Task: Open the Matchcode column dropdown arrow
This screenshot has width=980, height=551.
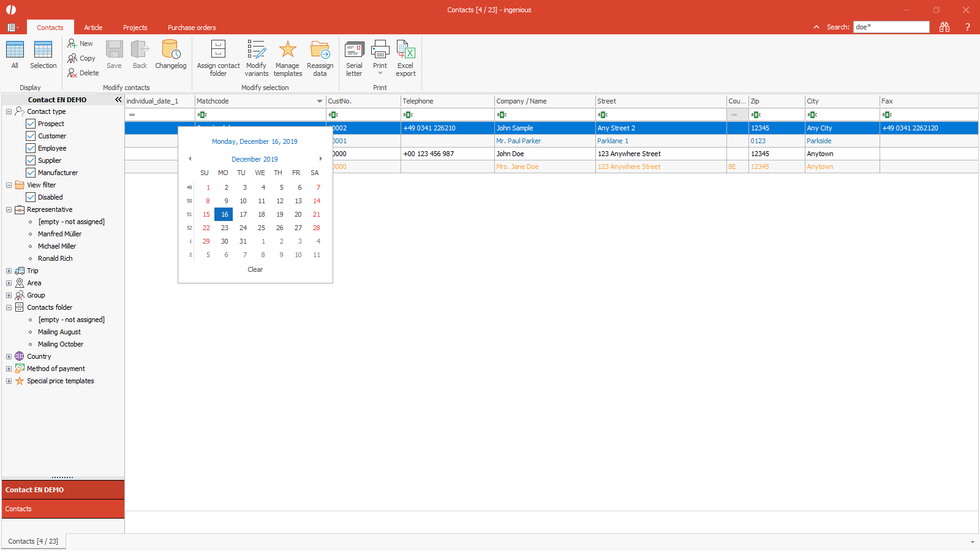Action: pos(319,101)
